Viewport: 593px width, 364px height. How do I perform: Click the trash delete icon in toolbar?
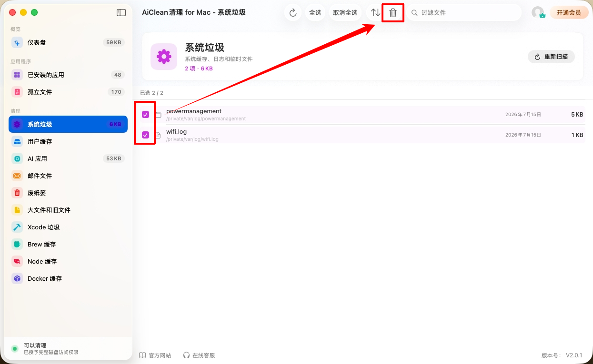(x=393, y=13)
